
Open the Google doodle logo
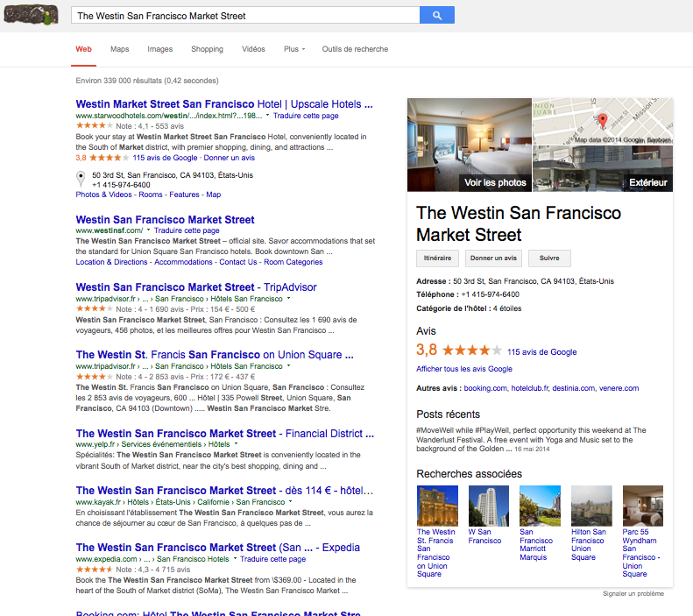(x=31, y=15)
